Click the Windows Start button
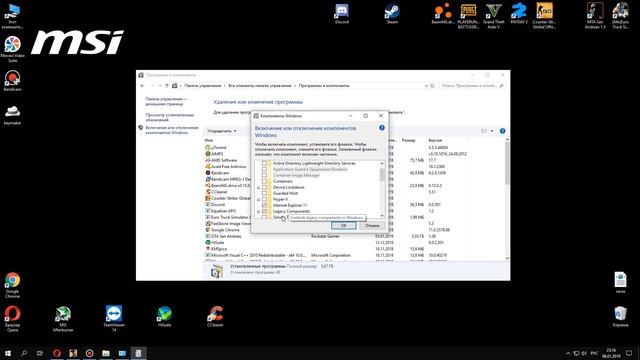 coord(8,353)
